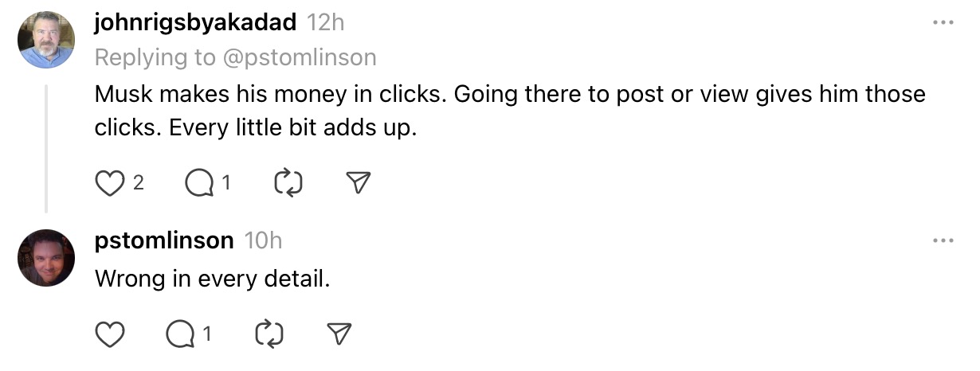980x371 pixels.
Task: Open pstomlinson username profile link
Action: coord(164,240)
